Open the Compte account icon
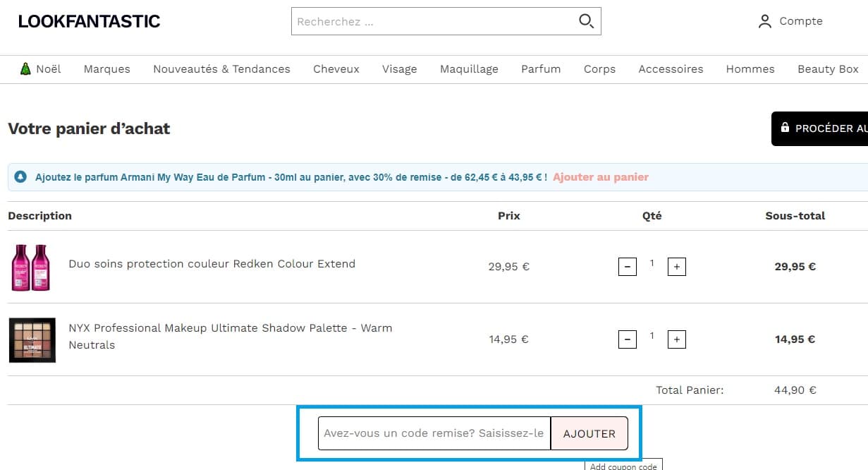 [x=765, y=21]
